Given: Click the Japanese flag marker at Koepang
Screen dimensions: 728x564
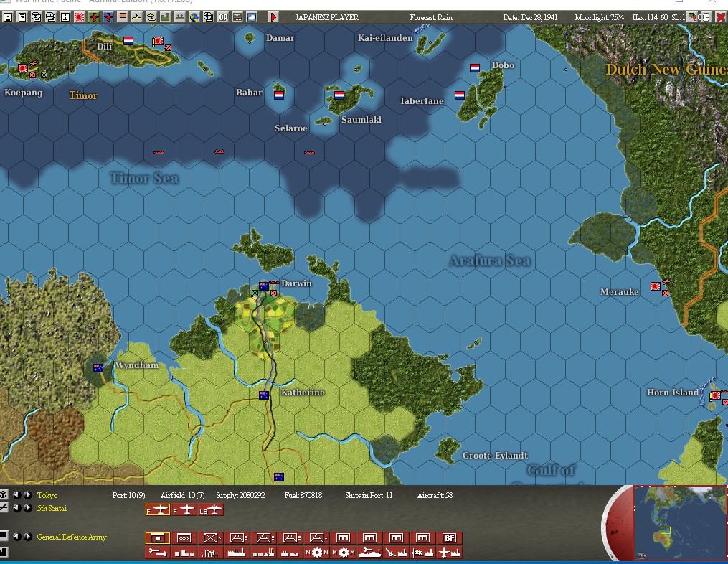Looking at the screenshot, I should click(x=23, y=68).
